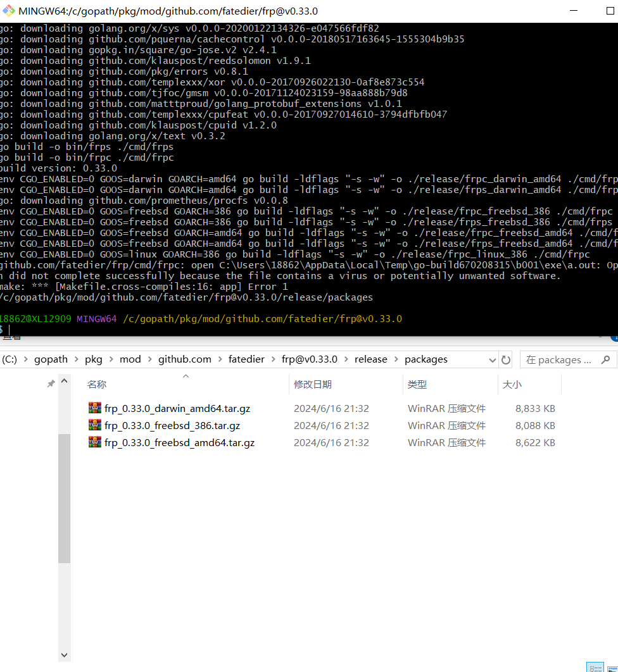This screenshot has height=672, width=618.
Task: Switch to details view layout icon
Action: [x=595, y=667]
